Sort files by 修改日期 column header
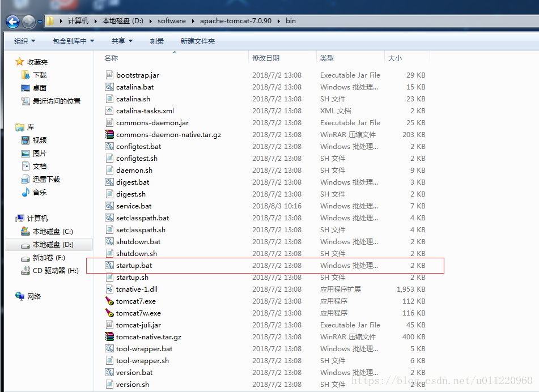The height and width of the screenshot is (392, 539). point(266,58)
